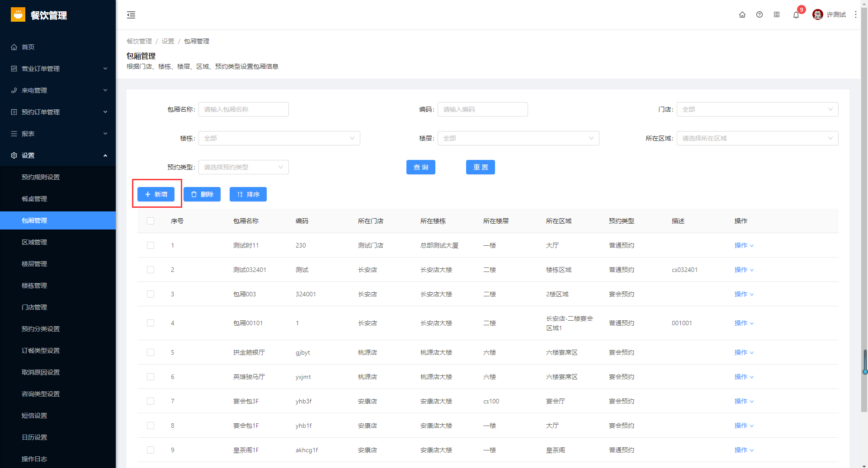The width and height of the screenshot is (868, 468).
Task: Check the row for 英雄骏马厅
Action: point(151,377)
